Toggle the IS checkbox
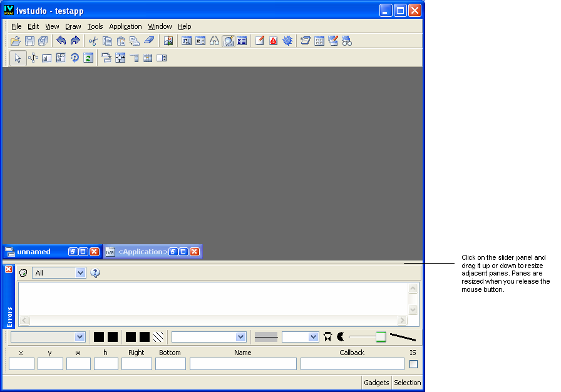Image resolution: width=561 pixels, height=392 pixels. [413, 364]
